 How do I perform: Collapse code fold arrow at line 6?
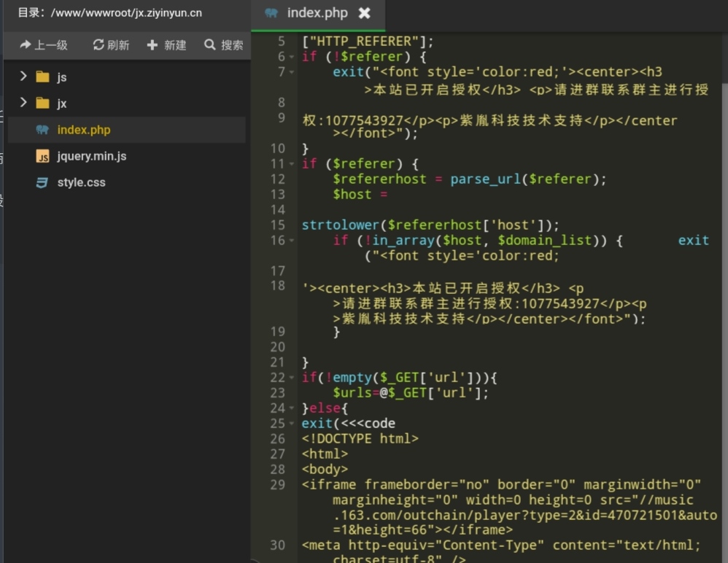click(292, 57)
